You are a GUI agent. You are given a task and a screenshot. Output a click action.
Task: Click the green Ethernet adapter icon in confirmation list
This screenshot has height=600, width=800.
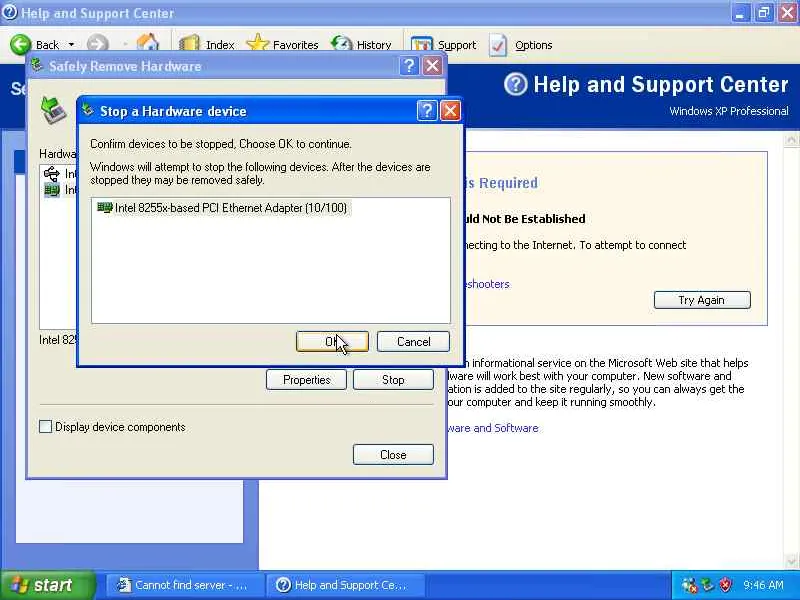tap(104, 207)
